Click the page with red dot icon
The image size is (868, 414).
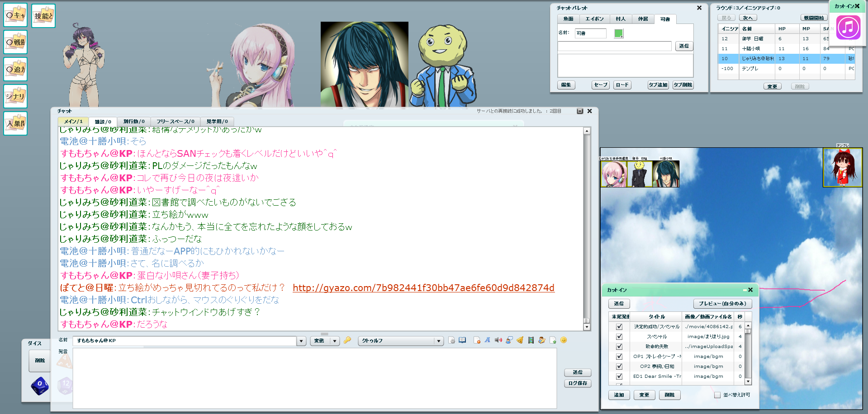coord(477,340)
